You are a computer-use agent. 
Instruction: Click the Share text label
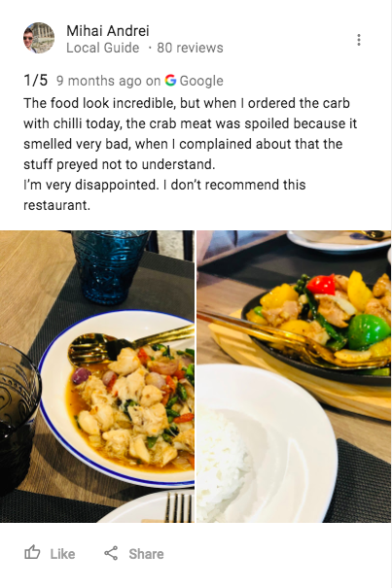point(146,554)
